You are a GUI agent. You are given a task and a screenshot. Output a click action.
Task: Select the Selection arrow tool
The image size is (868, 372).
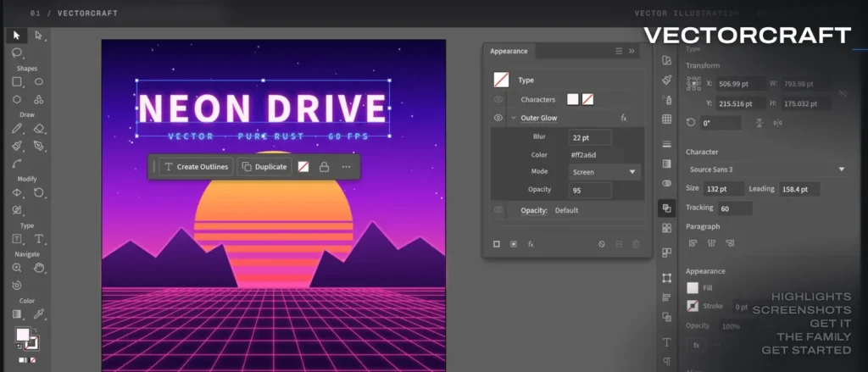(x=17, y=36)
